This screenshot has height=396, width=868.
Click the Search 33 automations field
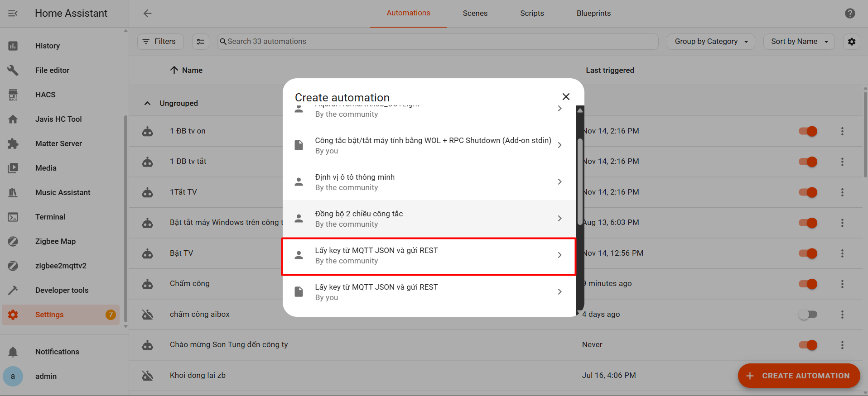pos(437,42)
